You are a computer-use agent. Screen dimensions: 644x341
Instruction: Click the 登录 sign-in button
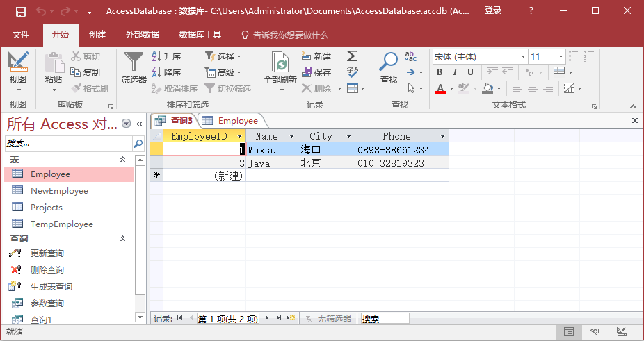493,11
